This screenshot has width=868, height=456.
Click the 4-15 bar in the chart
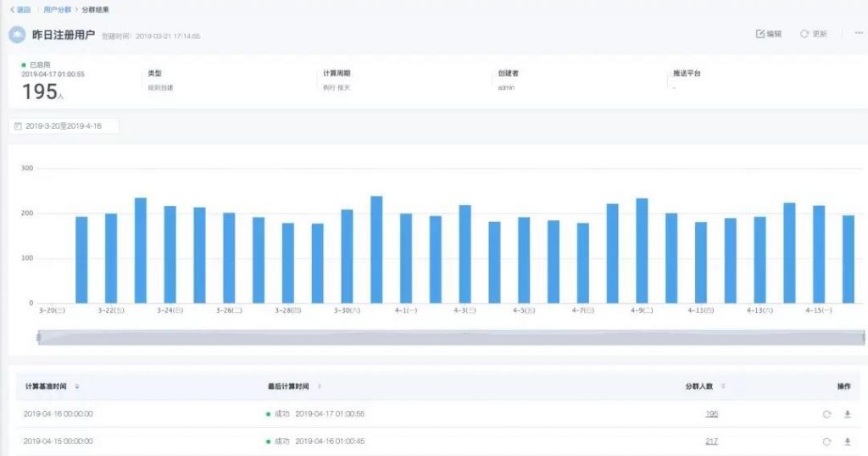(819, 254)
